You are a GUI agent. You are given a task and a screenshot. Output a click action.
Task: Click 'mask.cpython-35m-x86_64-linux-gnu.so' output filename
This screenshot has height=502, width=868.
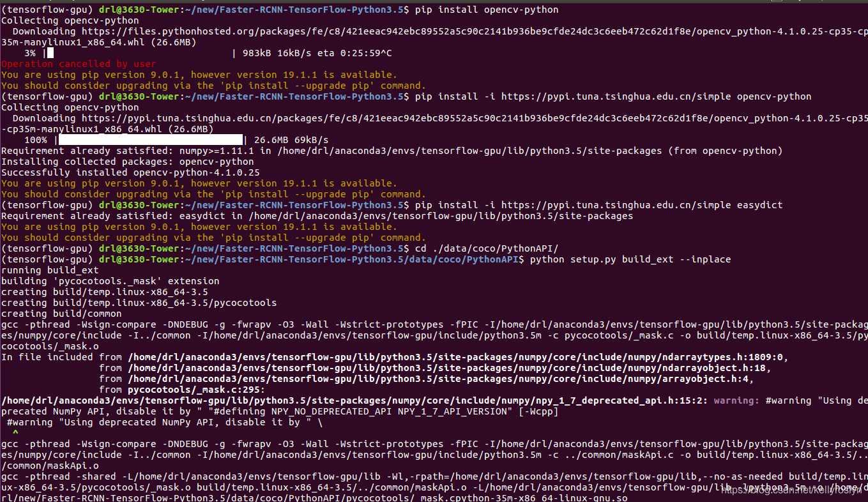(522, 498)
